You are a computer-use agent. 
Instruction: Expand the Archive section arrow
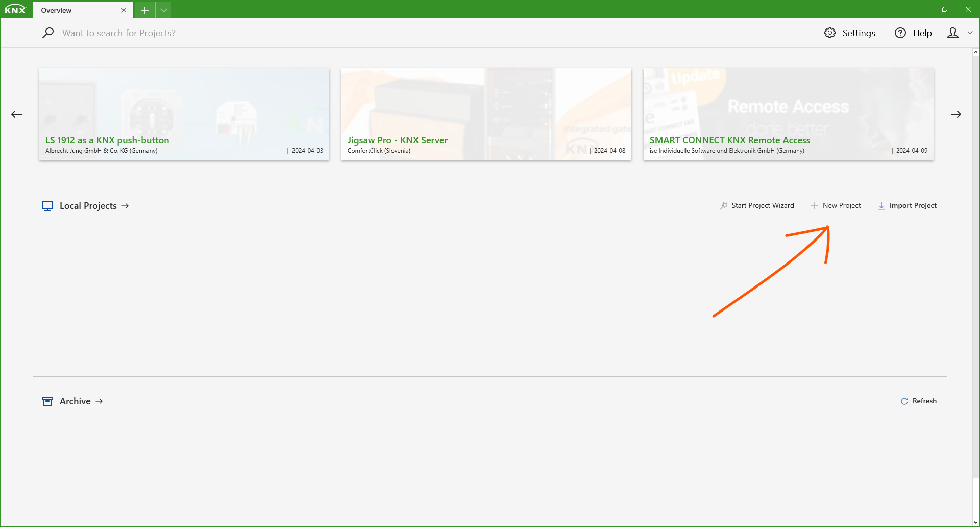pyautogui.click(x=100, y=401)
